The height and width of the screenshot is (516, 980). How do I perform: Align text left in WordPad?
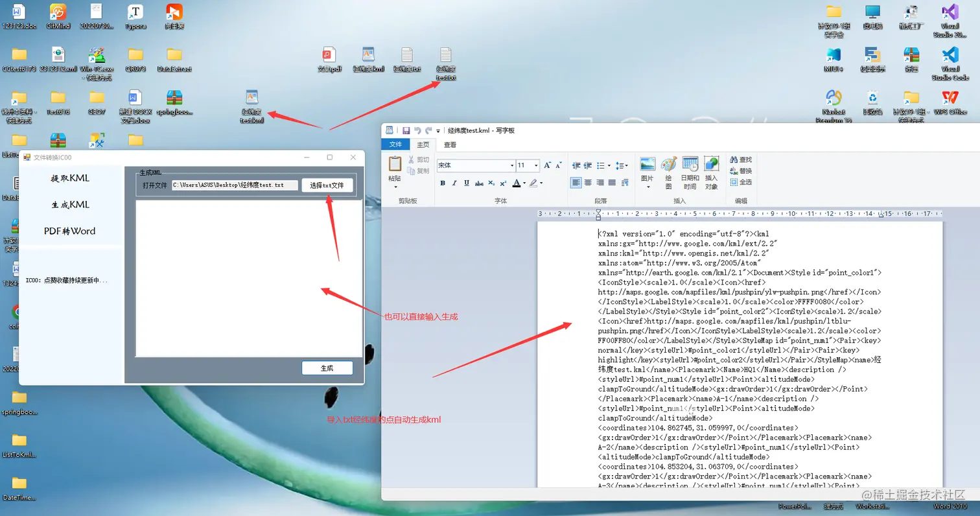pos(576,183)
